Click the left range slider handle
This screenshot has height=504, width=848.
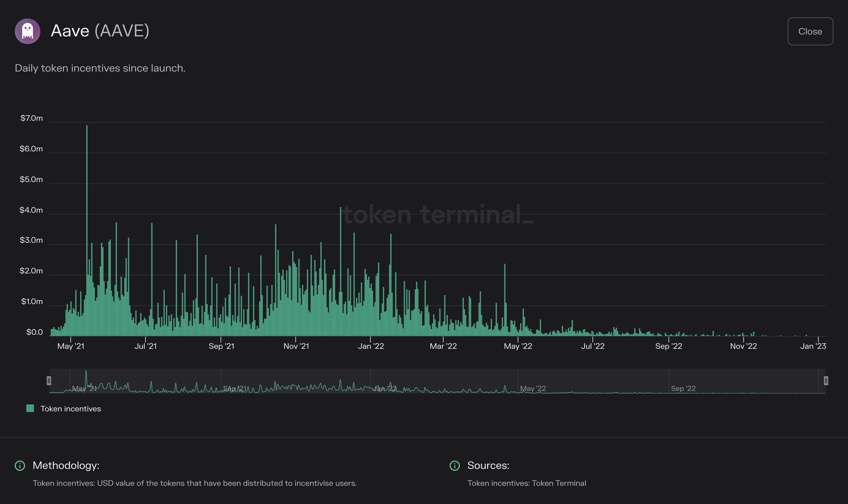49,381
